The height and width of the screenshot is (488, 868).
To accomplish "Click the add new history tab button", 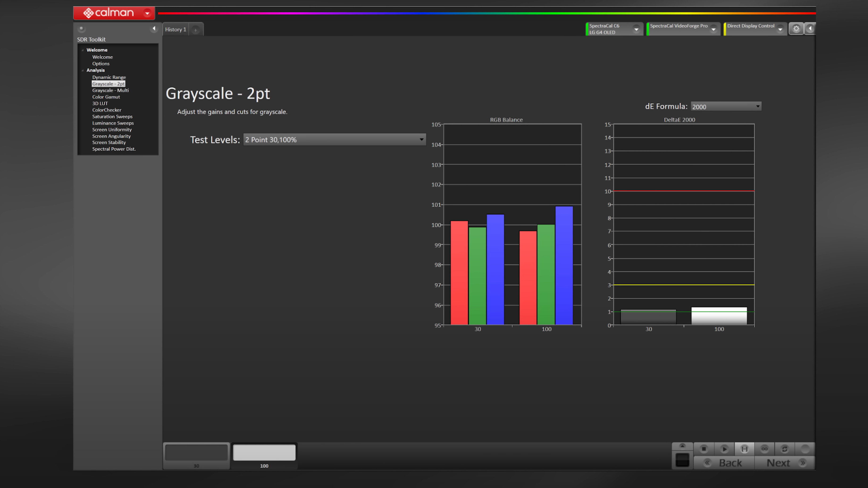I will (x=196, y=29).
